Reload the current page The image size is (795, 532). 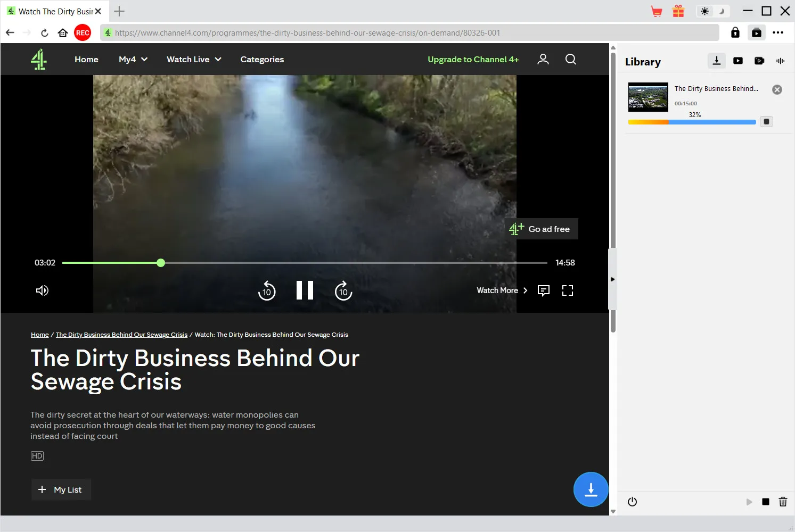coord(45,32)
